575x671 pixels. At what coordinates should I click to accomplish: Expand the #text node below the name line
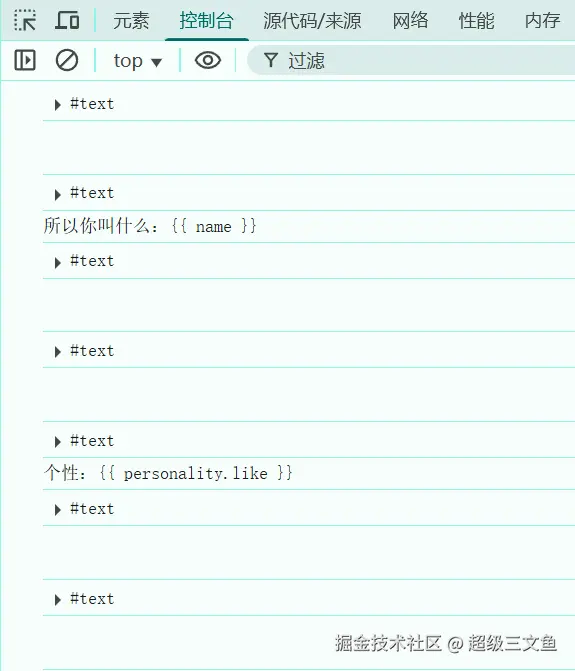[58, 262]
